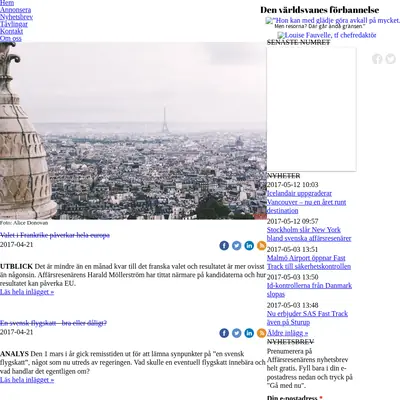Click the grey Twitter icon in sidebar
The image size is (400, 400).
point(391,59)
